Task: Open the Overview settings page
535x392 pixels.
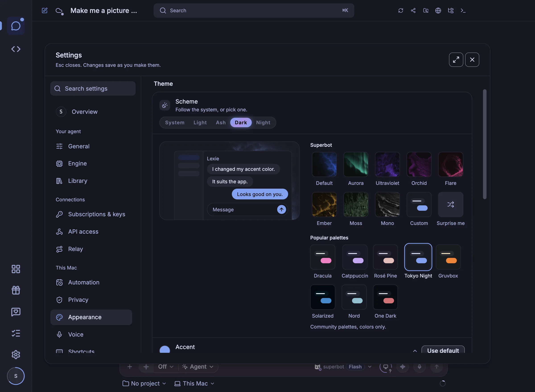Action: pos(91,112)
